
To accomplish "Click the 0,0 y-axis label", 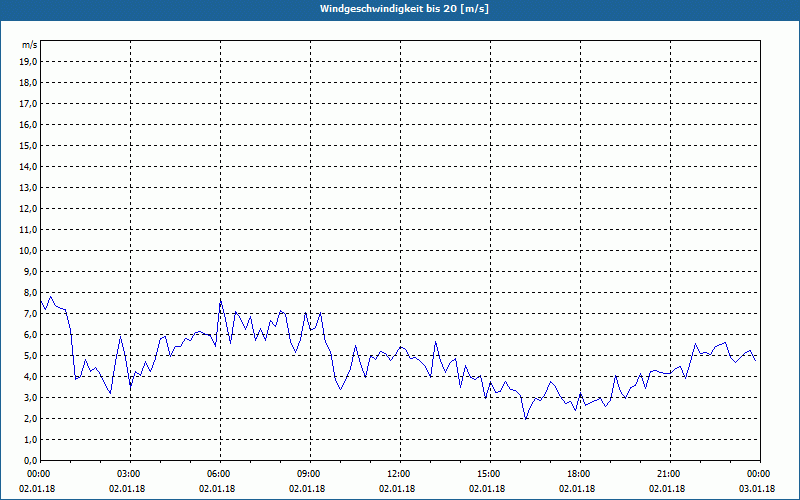I will [x=30, y=460].
